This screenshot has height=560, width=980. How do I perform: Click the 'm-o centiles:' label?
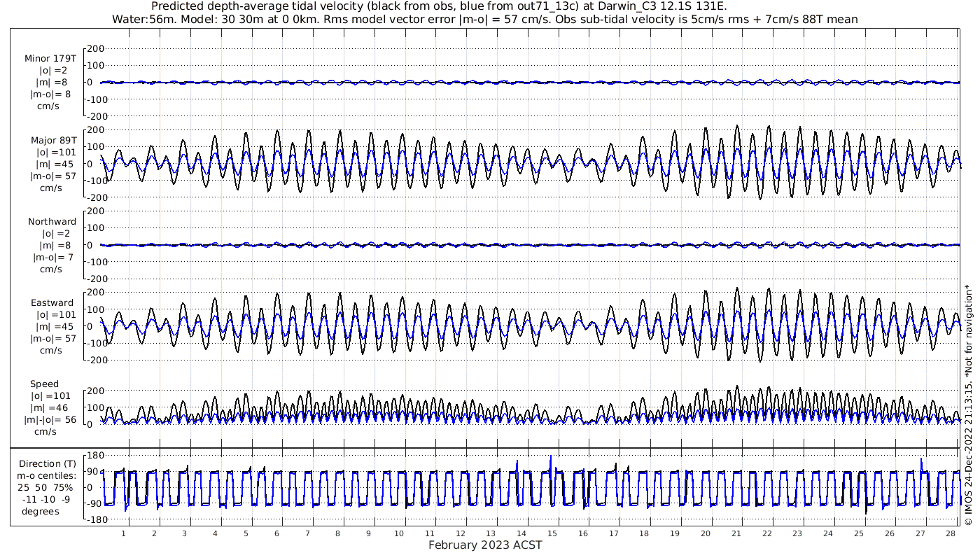tap(48, 476)
